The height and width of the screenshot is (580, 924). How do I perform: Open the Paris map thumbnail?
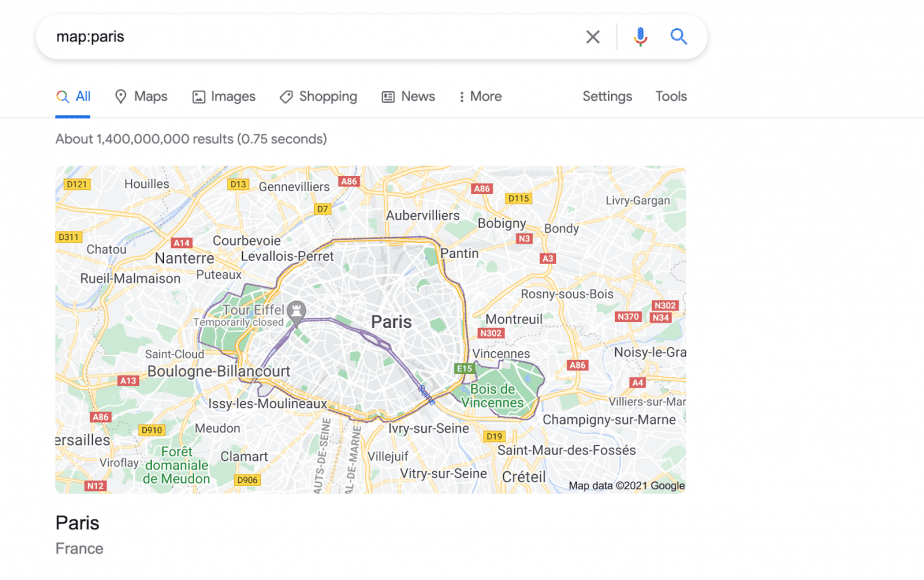371,329
